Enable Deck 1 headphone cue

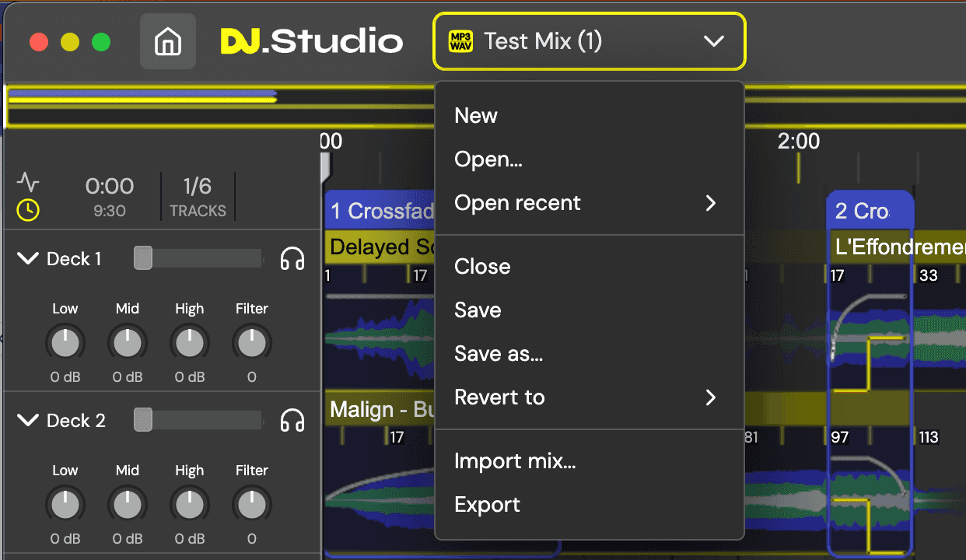click(x=292, y=259)
